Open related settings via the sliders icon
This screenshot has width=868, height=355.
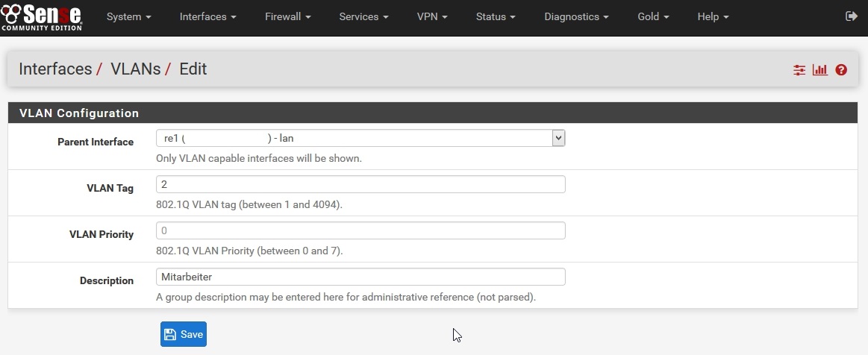(x=799, y=70)
